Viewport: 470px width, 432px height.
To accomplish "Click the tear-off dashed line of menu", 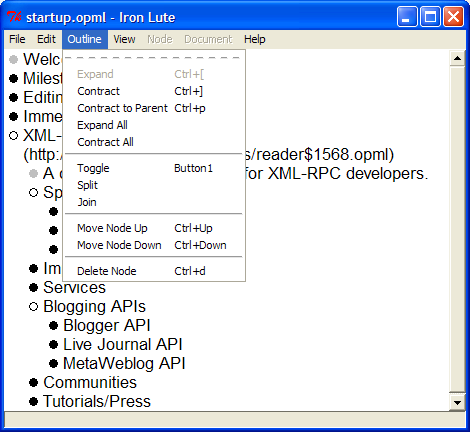I will pos(154,58).
